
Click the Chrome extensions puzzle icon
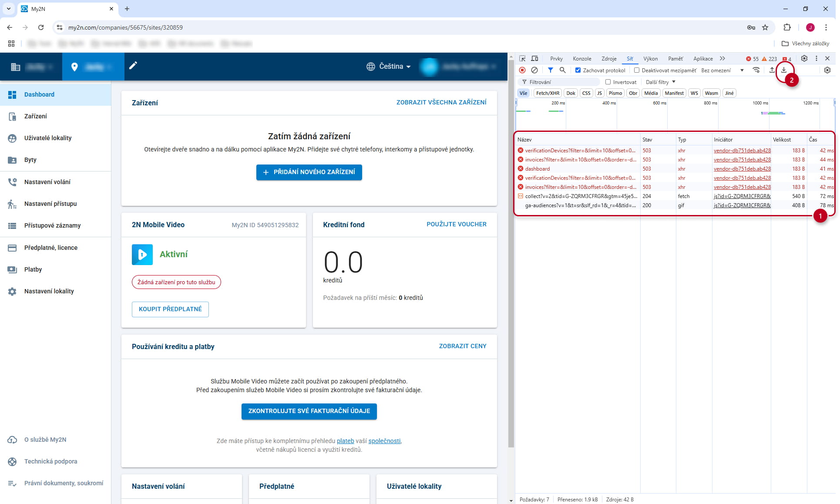point(787,27)
